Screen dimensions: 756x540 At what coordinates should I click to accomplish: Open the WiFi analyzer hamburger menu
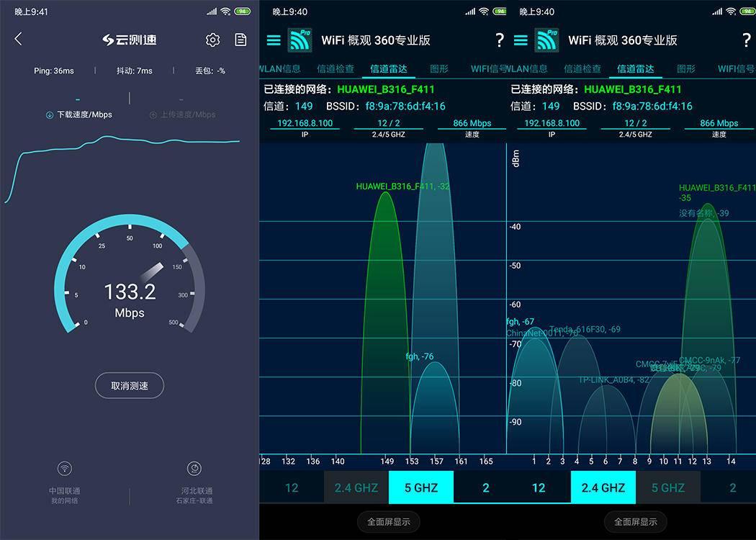pos(274,41)
